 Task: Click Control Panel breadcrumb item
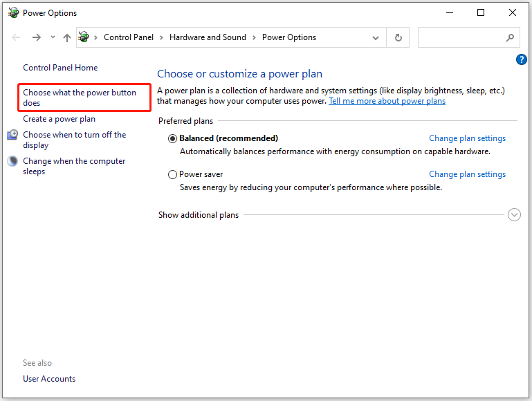tap(129, 37)
